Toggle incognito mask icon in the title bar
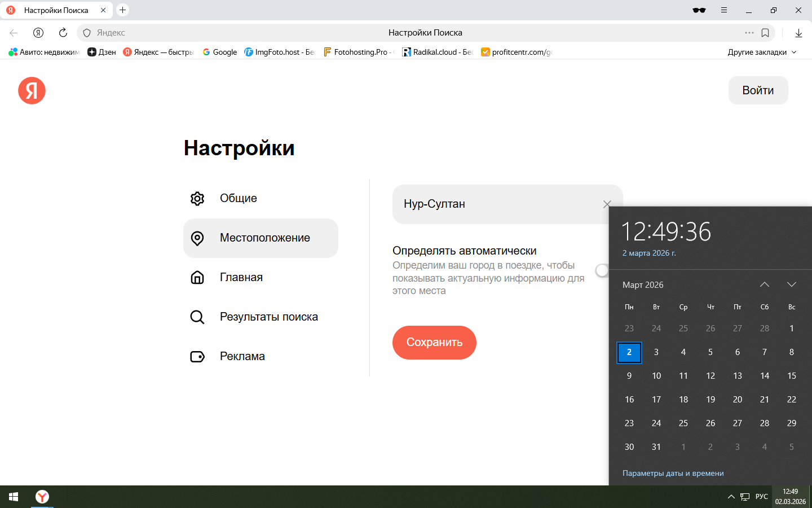Viewport: 812px width, 508px height. coord(699,10)
